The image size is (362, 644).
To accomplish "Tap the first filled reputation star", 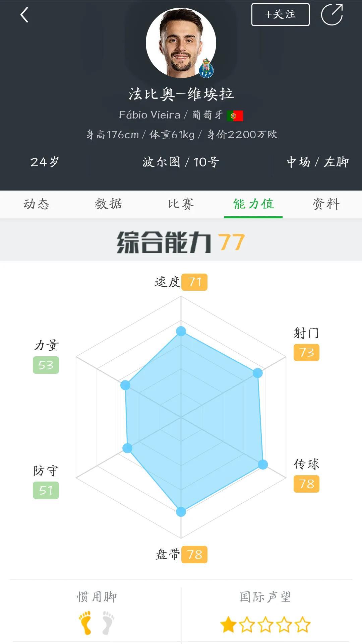I will pyautogui.click(x=228, y=625).
